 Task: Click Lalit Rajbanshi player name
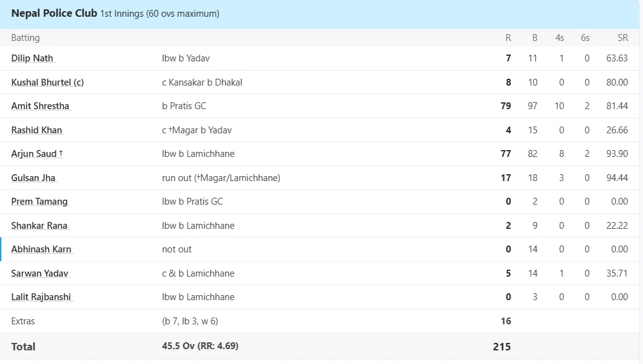point(41,297)
